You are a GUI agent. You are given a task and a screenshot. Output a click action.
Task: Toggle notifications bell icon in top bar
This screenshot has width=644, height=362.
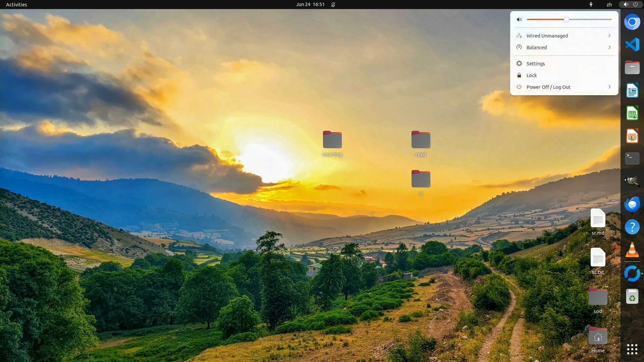[333, 4]
